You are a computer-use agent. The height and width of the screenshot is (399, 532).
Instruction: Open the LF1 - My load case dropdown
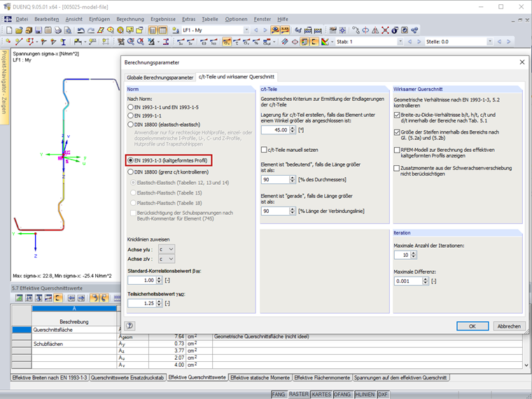pos(246,30)
